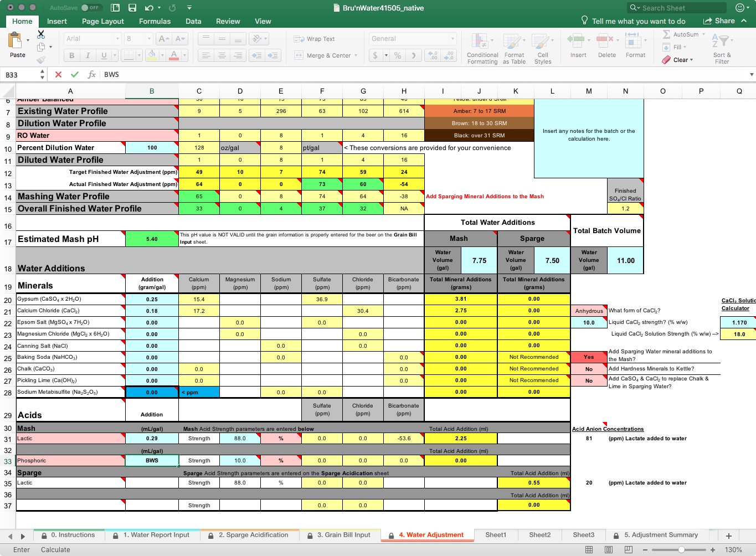Click the Search Sheet field
Viewport: 756px width, 556px height.
tap(676, 8)
